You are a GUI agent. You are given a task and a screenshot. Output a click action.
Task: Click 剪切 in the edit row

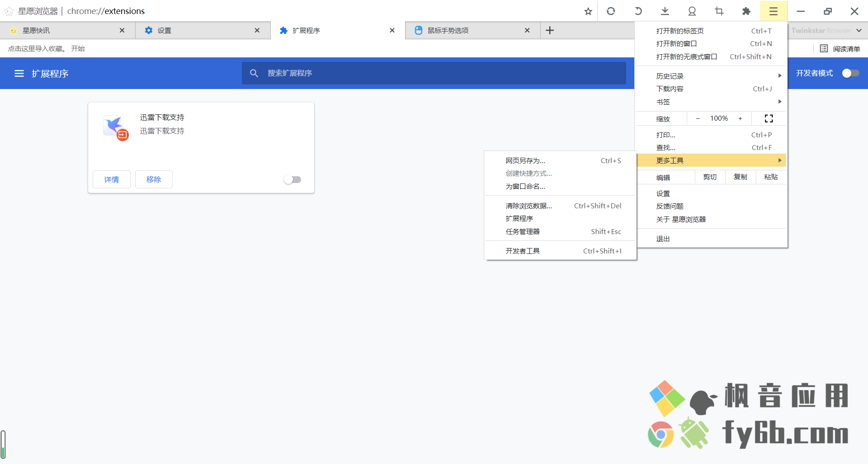pyautogui.click(x=710, y=177)
